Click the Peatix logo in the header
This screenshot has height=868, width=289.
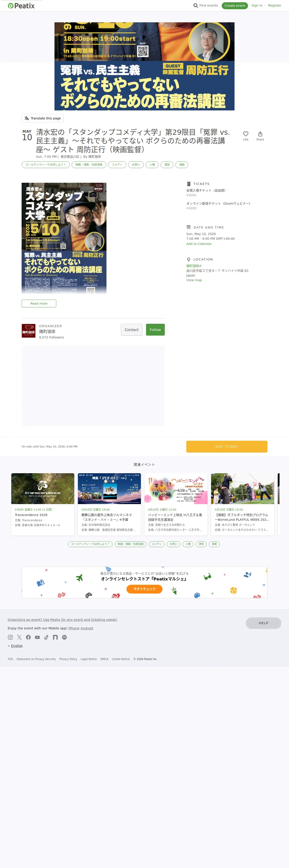click(21, 6)
